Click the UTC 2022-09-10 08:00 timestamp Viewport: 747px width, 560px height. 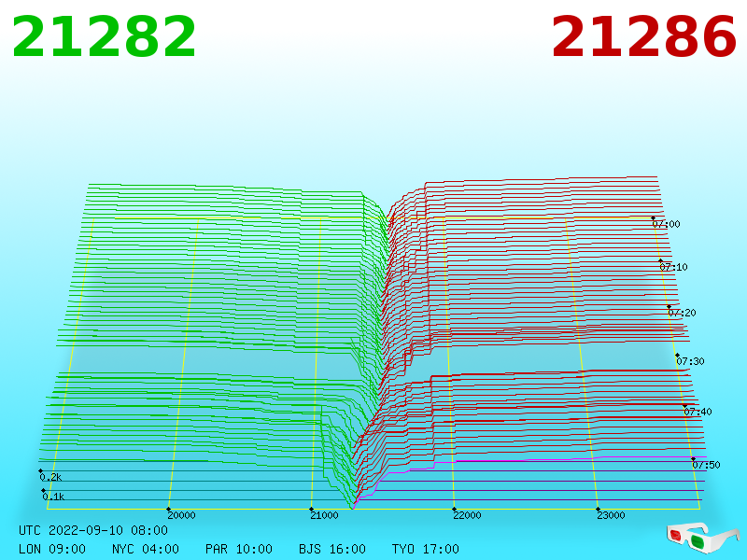tap(93, 530)
